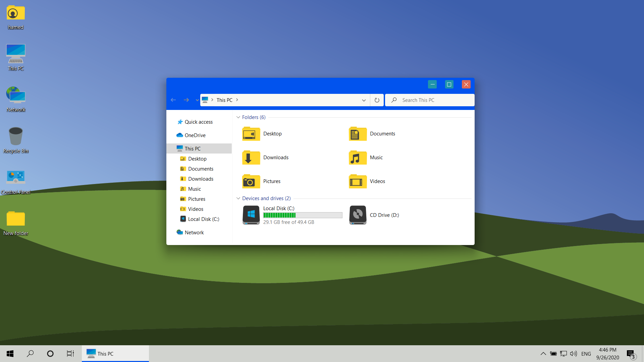Click the Back navigation arrow
This screenshot has height=362, width=644.
click(173, 100)
